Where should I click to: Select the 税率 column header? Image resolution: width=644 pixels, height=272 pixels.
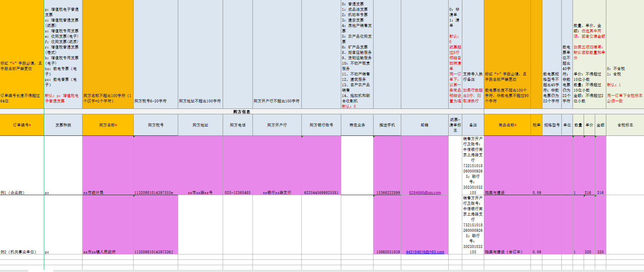536,125
